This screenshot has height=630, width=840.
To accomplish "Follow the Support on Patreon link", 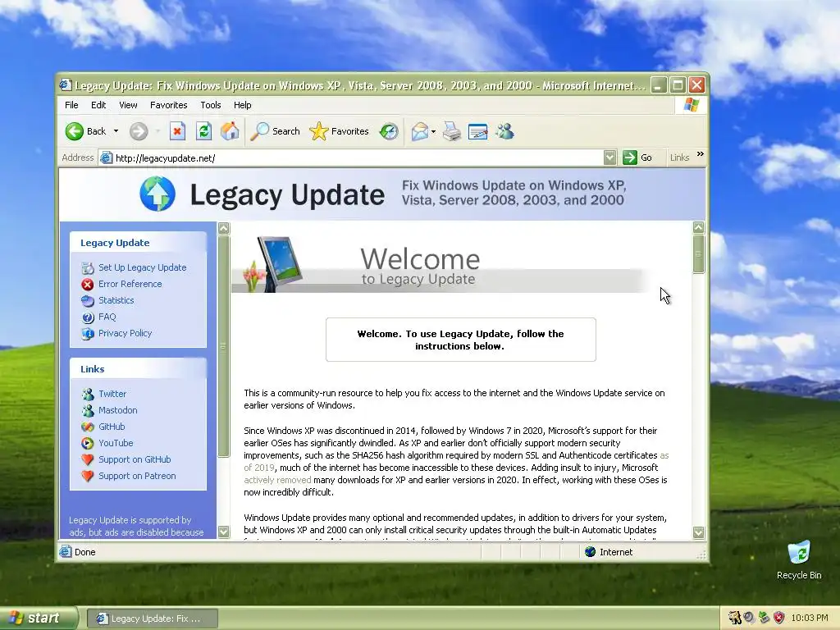I will [137, 476].
